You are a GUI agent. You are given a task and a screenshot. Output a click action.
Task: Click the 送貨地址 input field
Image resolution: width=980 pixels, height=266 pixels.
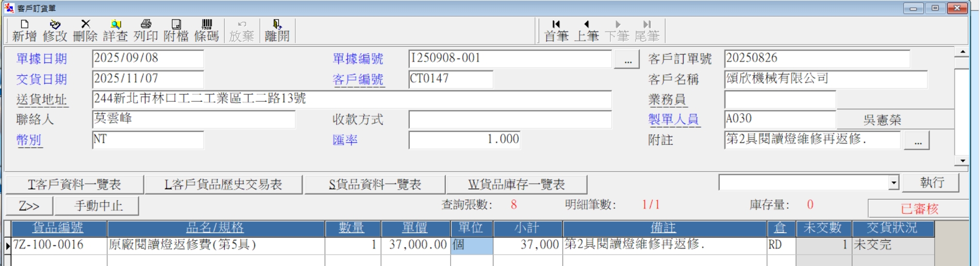pos(352,99)
